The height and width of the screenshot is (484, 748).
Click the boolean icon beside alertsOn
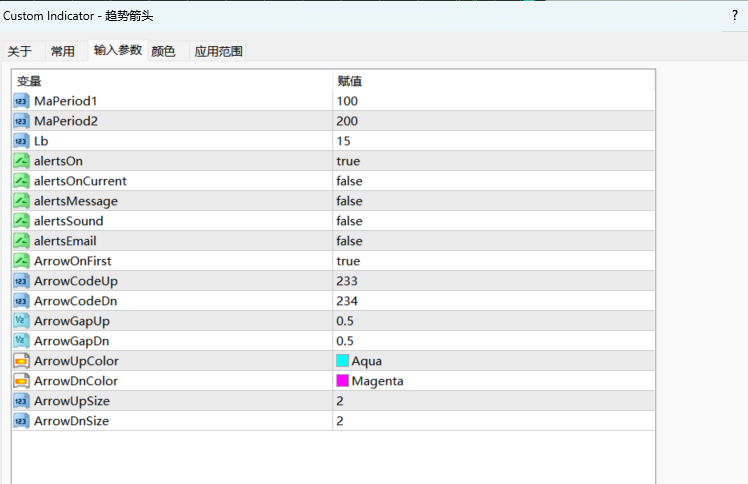click(21, 161)
